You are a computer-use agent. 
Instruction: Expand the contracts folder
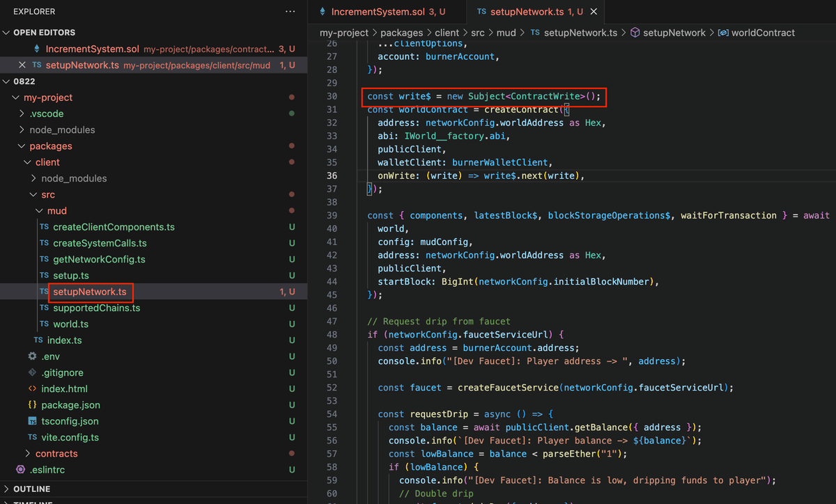tap(29, 453)
